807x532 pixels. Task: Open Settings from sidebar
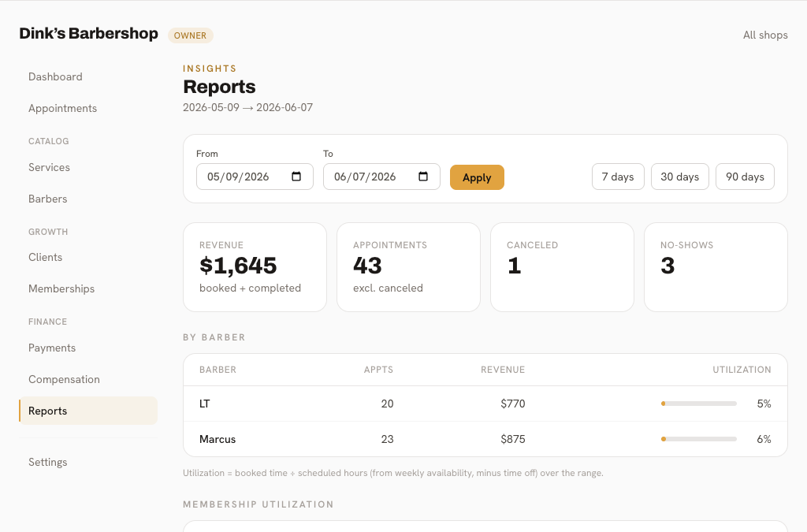point(47,462)
